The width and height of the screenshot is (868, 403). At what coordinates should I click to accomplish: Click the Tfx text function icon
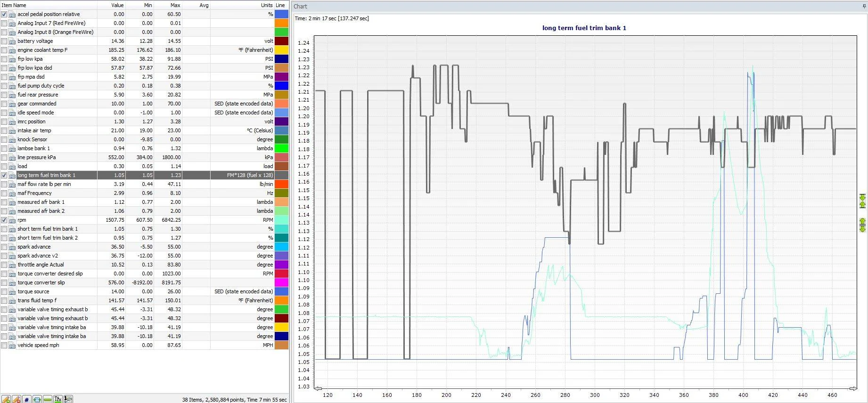pyautogui.click(x=58, y=399)
